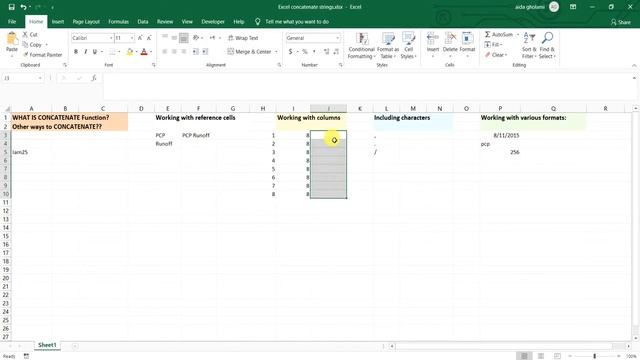Image resolution: width=640 pixels, height=360 pixels.
Task: Switch to Page Layout view in status bar
Action: (541, 356)
